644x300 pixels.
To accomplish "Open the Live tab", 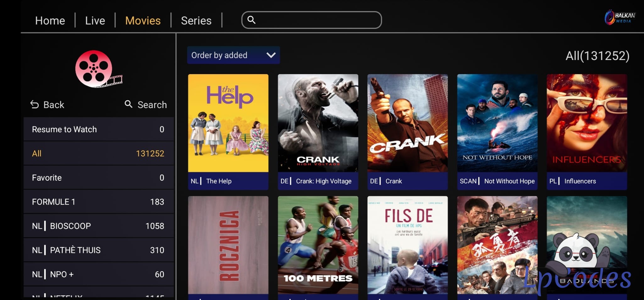I will [x=95, y=21].
